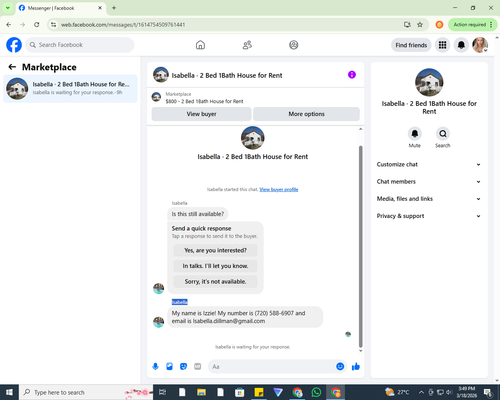Choose a GIF icon in composer
This screenshot has height=400, width=500.
coord(198,367)
